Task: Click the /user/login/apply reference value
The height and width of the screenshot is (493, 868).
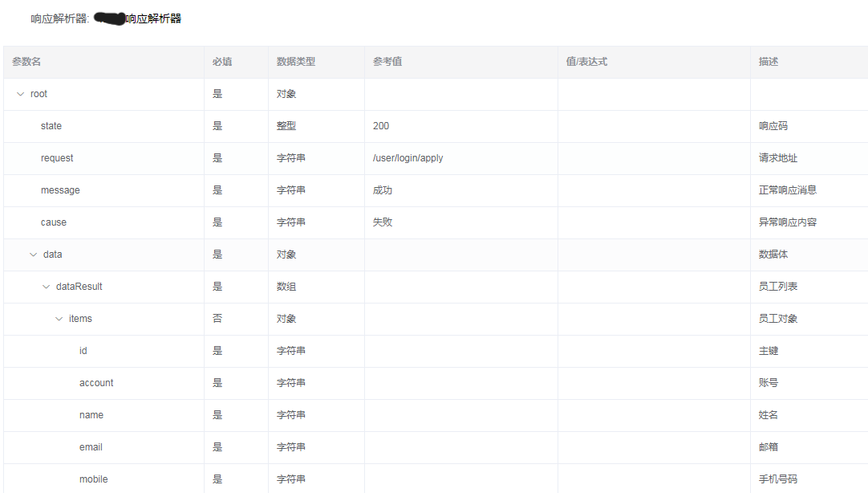Action: point(408,158)
